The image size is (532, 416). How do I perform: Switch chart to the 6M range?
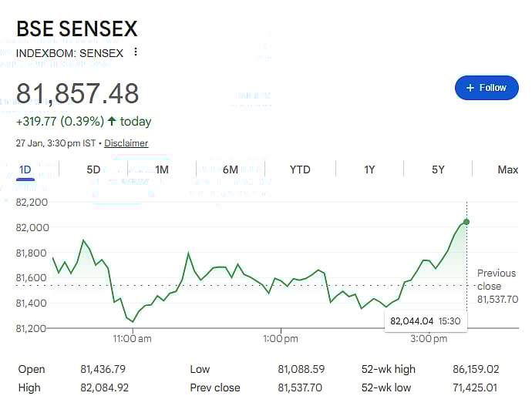tap(231, 169)
